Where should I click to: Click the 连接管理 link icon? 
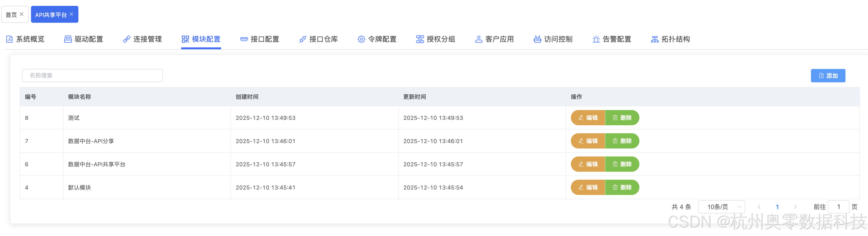coord(126,39)
